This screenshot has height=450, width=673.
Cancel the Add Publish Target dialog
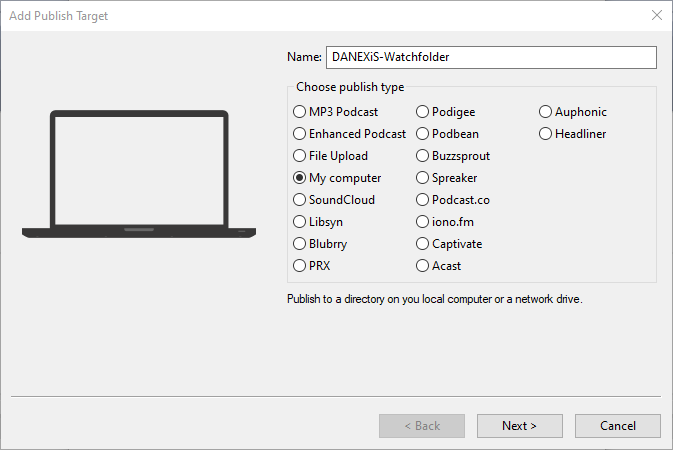pos(617,426)
